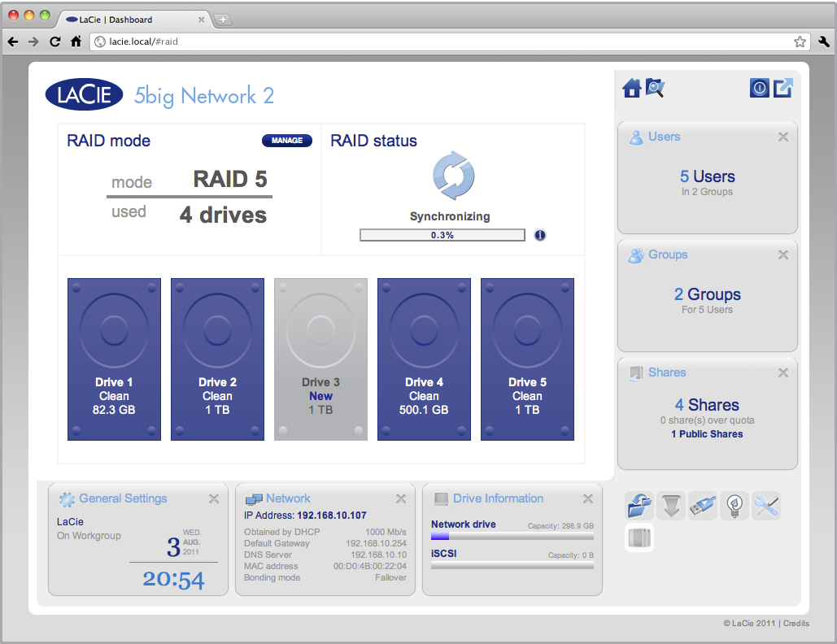The image size is (837, 644).
Task: Select the RAID drive enclosure icon
Action: 639,537
